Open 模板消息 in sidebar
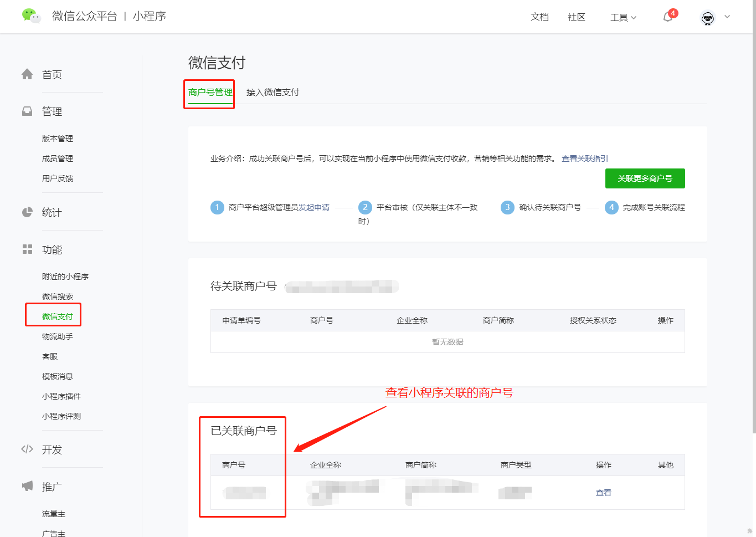756x537 pixels. pos(58,376)
